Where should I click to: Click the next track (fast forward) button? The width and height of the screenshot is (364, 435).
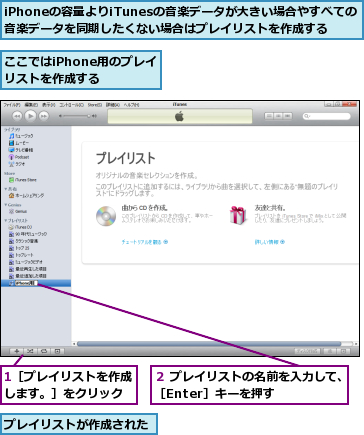44,116
